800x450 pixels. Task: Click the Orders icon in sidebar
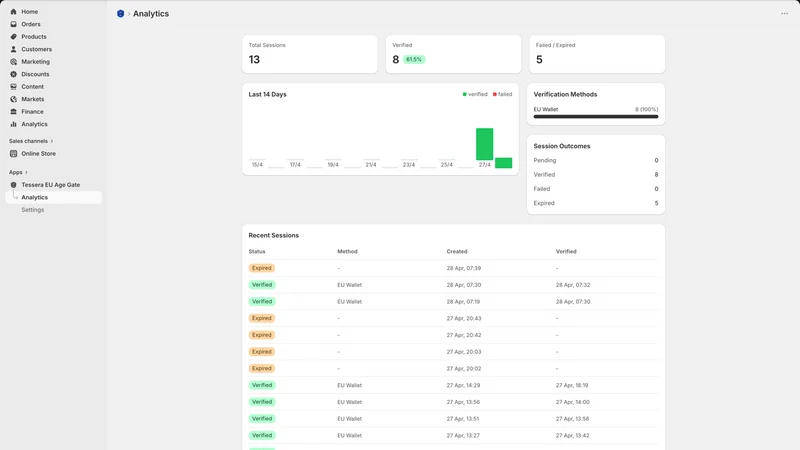click(13, 24)
